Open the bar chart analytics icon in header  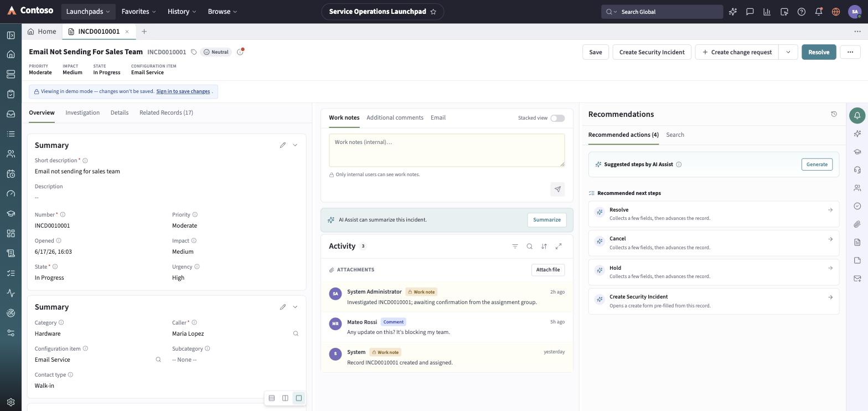click(767, 12)
